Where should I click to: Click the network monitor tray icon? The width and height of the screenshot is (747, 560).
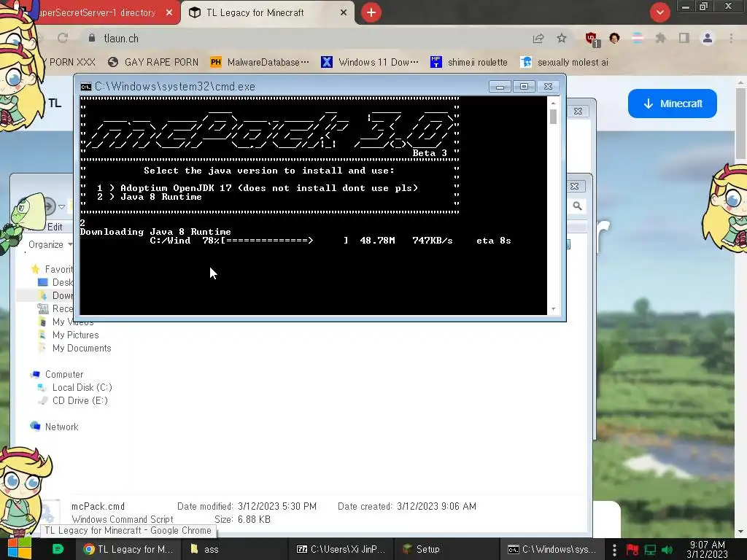tap(650, 550)
